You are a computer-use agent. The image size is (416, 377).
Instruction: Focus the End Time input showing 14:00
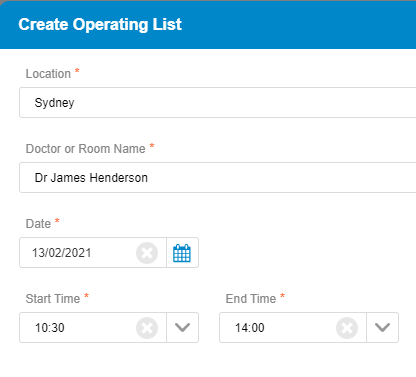pos(278,328)
